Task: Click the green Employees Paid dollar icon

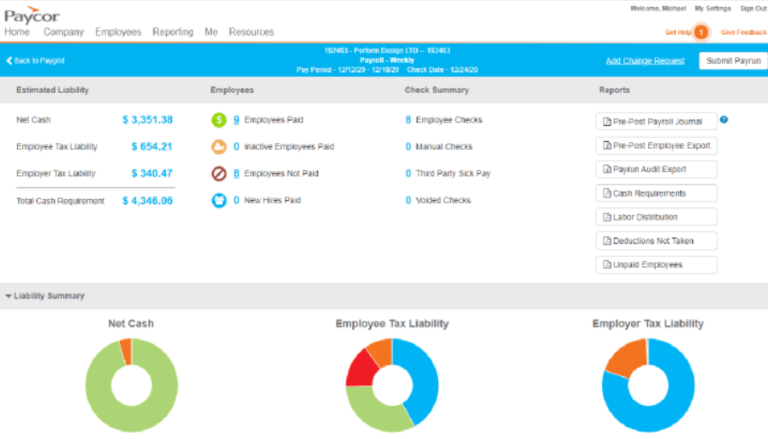Action: 218,120
